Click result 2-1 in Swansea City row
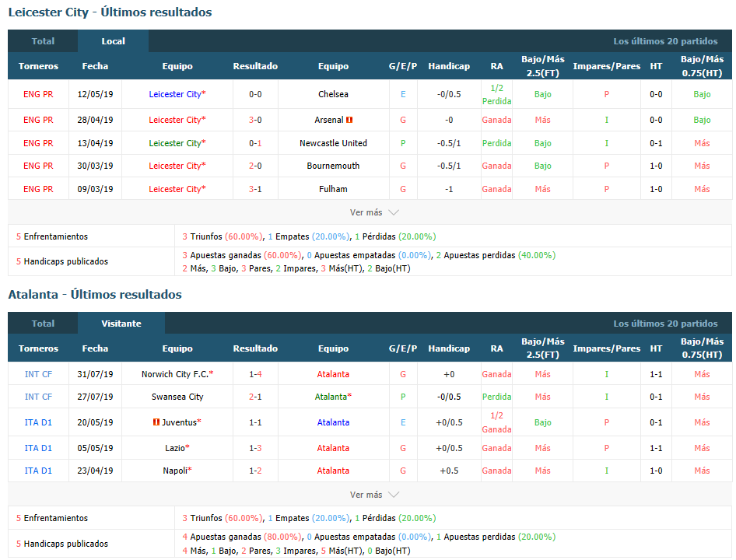This screenshot has height=560, width=736. point(255,397)
